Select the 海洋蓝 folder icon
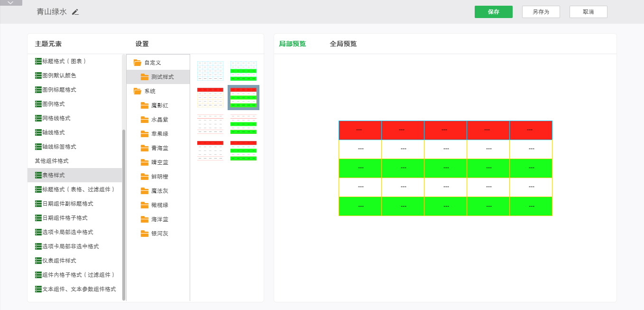 click(145, 219)
